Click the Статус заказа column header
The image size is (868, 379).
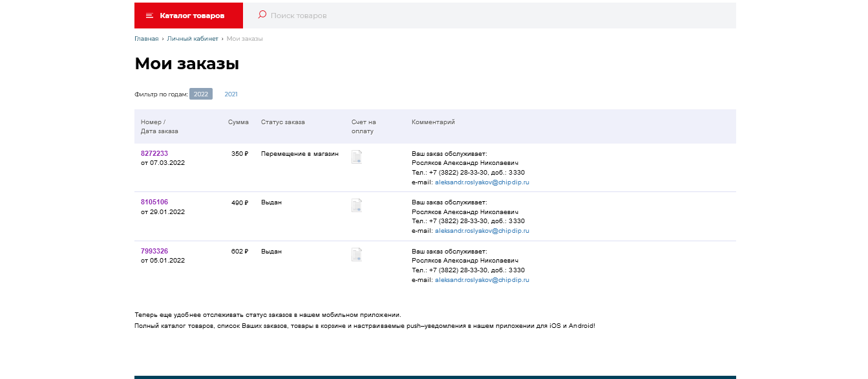(x=282, y=122)
